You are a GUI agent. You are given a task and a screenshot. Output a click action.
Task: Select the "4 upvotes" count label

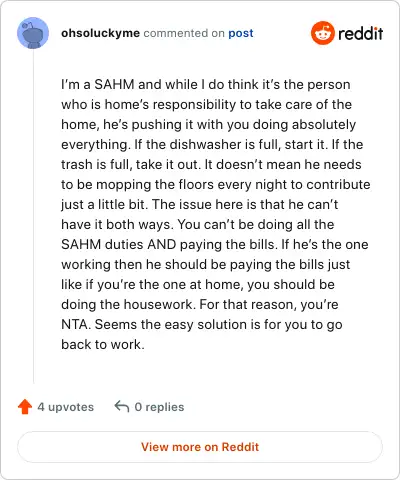[66, 407]
